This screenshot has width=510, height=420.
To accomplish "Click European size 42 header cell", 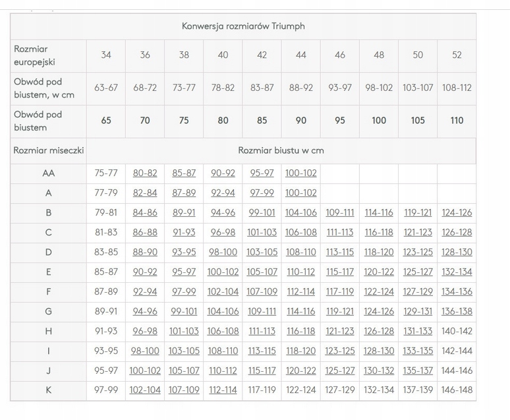I will 262,55.
